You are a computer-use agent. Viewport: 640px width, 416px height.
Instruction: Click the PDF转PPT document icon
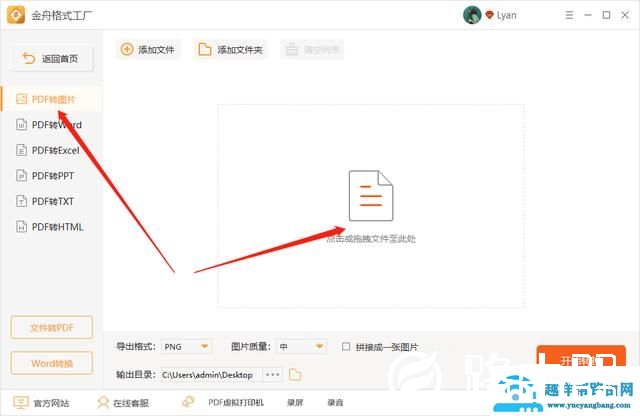(x=21, y=176)
